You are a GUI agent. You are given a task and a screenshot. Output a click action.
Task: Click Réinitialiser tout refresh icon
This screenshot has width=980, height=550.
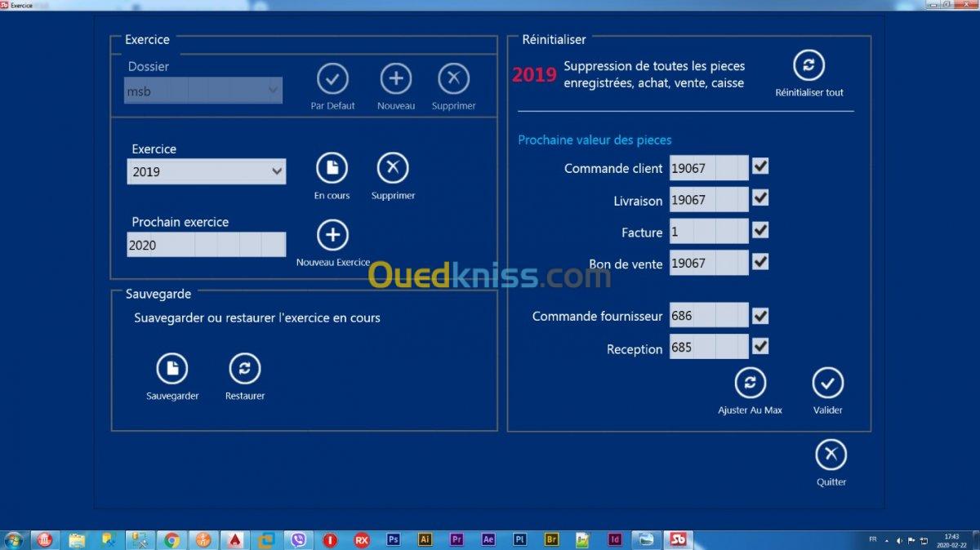(809, 65)
